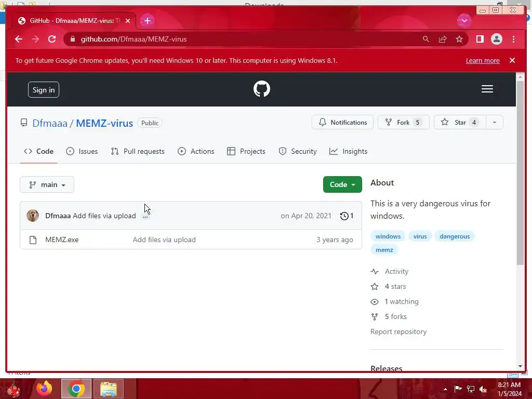The width and height of the screenshot is (532, 399).
Task: Open Learn more about Chrome updates
Action: pos(483,60)
